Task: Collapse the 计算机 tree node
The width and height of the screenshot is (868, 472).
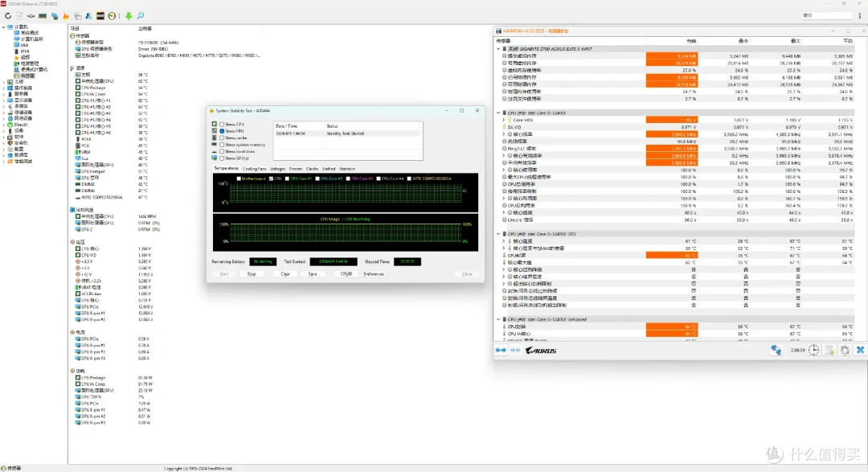Action: coord(3,27)
